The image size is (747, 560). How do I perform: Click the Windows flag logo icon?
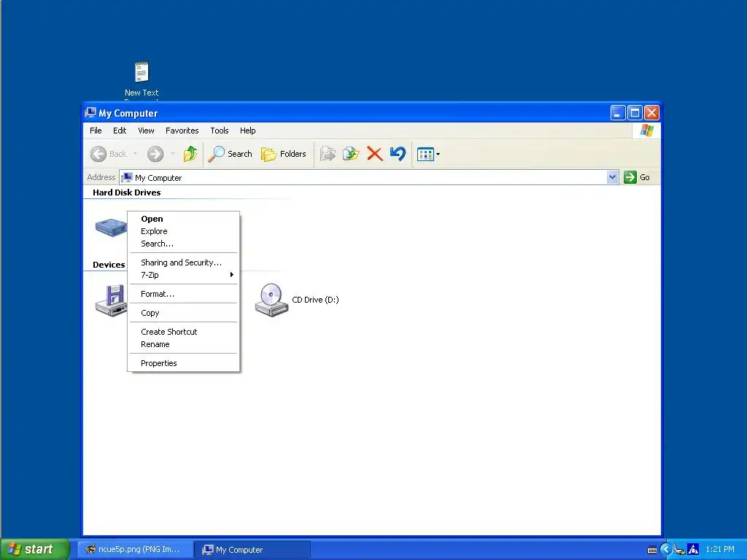647,131
